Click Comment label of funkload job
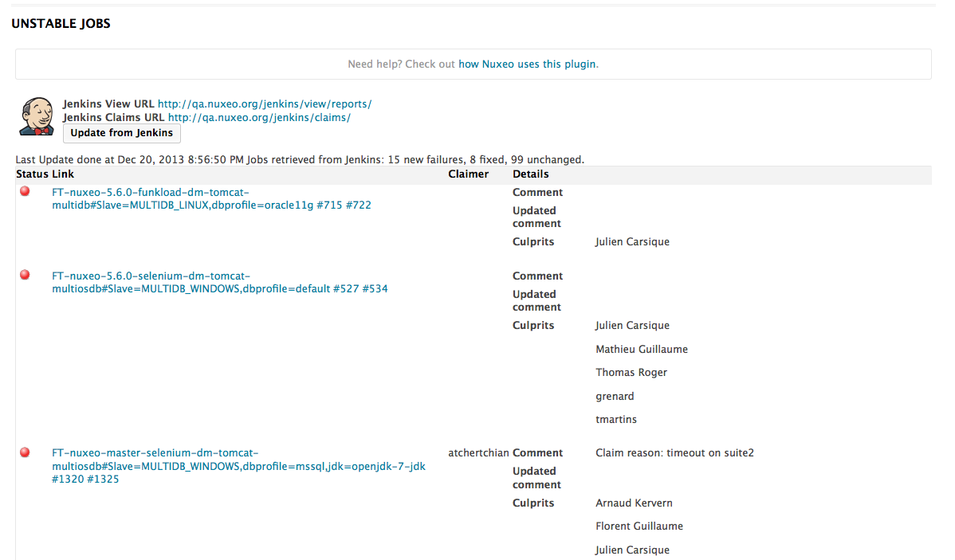This screenshot has width=955, height=560. point(538,192)
